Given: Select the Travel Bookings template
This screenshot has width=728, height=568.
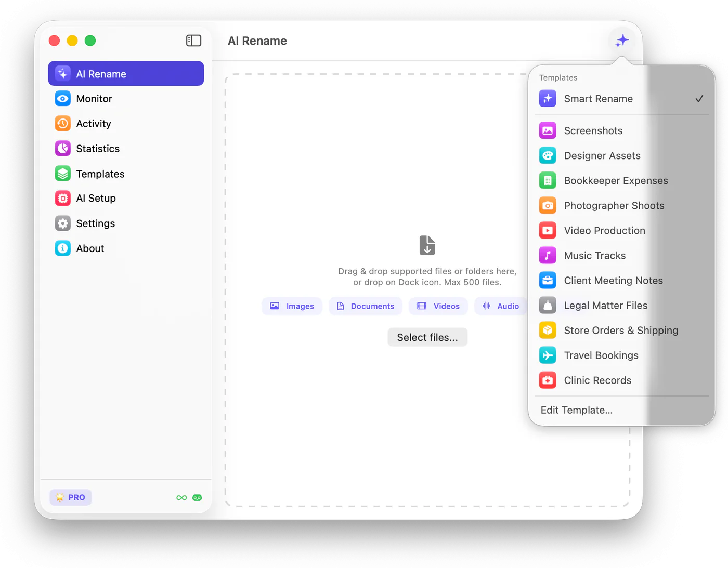Looking at the screenshot, I should (621, 355).
